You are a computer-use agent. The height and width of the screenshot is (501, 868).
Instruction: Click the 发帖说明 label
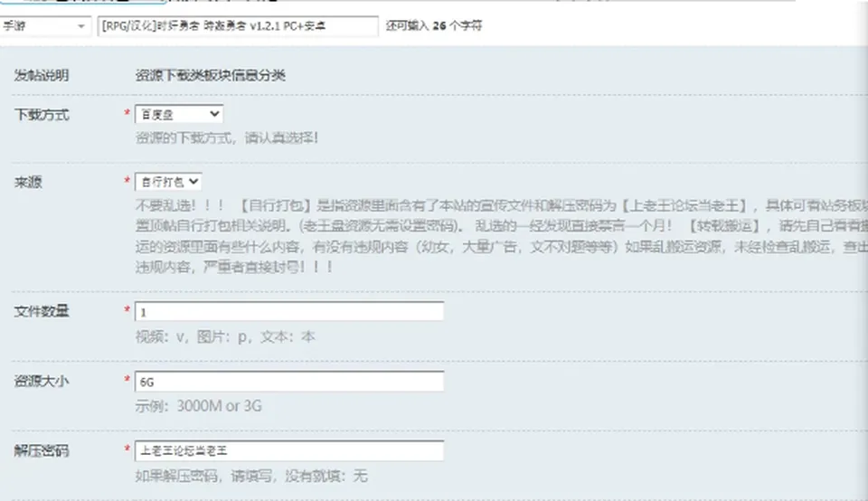42,75
